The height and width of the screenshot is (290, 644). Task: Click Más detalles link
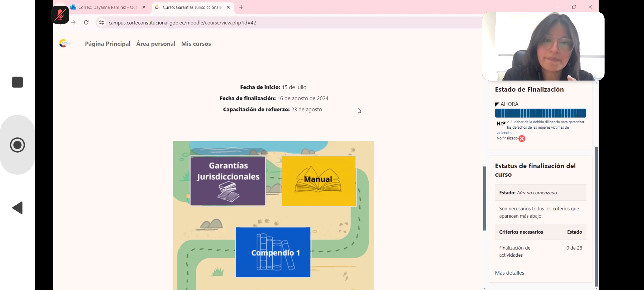coord(509,273)
